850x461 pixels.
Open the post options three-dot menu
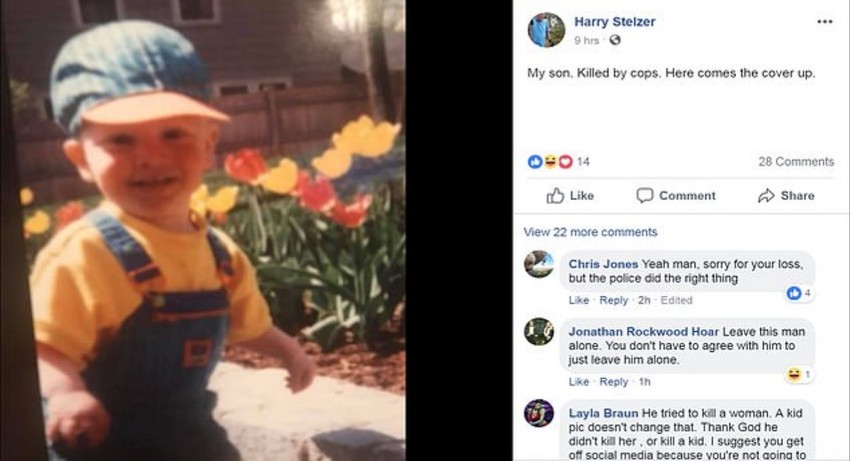pyautogui.click(x=824, y=22)
